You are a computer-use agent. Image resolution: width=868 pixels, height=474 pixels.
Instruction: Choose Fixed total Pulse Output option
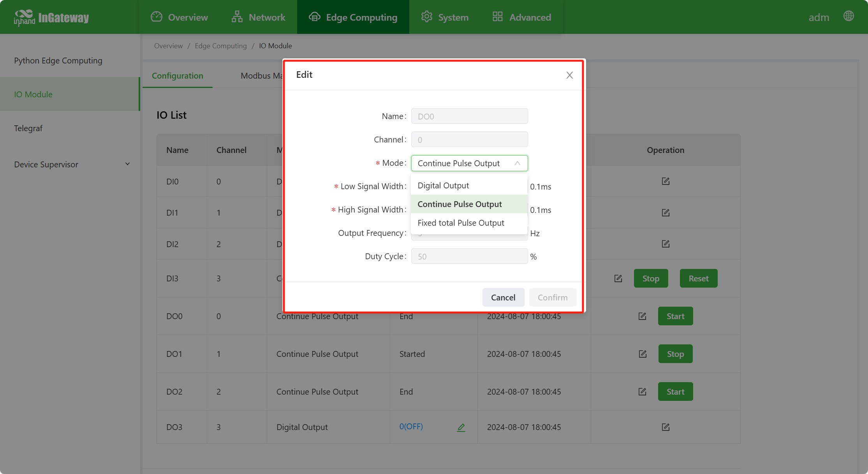click(461, 223)
